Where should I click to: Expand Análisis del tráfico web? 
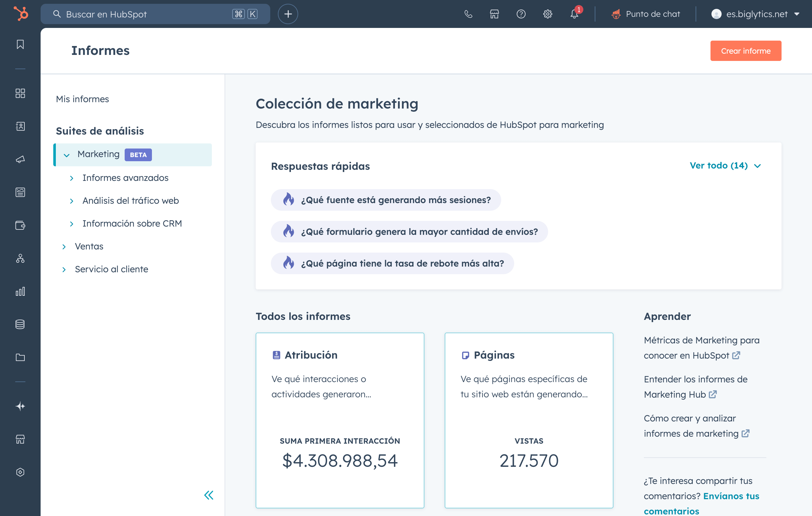tap(71, 201)
